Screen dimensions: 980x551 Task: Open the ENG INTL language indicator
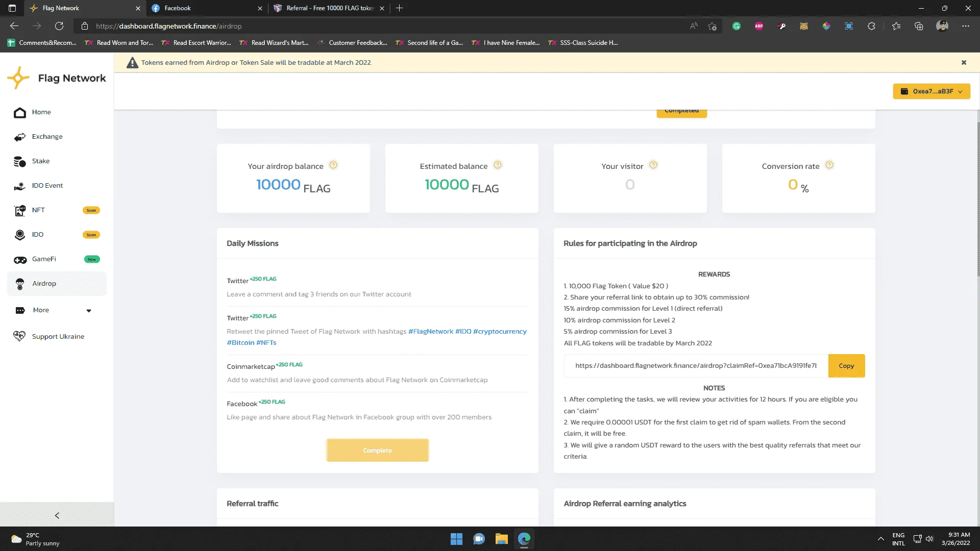point(898,539)
